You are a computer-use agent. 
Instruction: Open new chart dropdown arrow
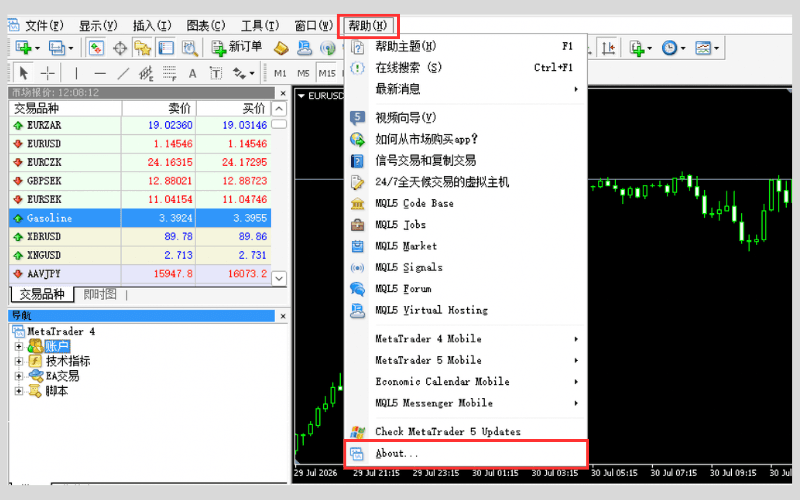[x=37, y=48]
